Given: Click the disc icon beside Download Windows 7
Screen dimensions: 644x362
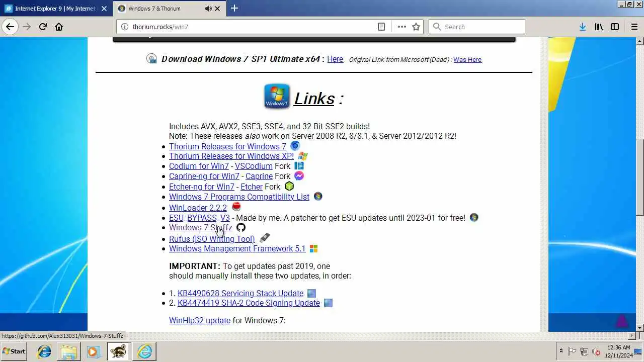Looking at the screenshot, I should [x=151, y=59].
